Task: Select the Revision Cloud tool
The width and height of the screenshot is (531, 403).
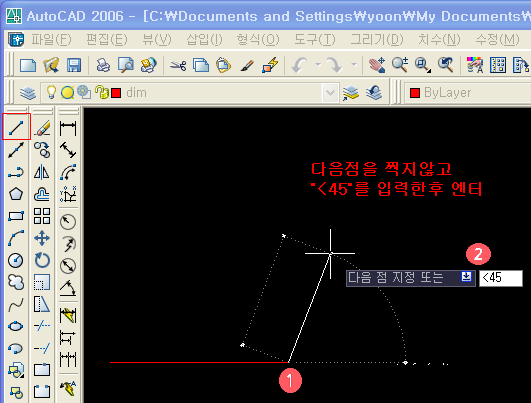Action: tap(16, 282)
